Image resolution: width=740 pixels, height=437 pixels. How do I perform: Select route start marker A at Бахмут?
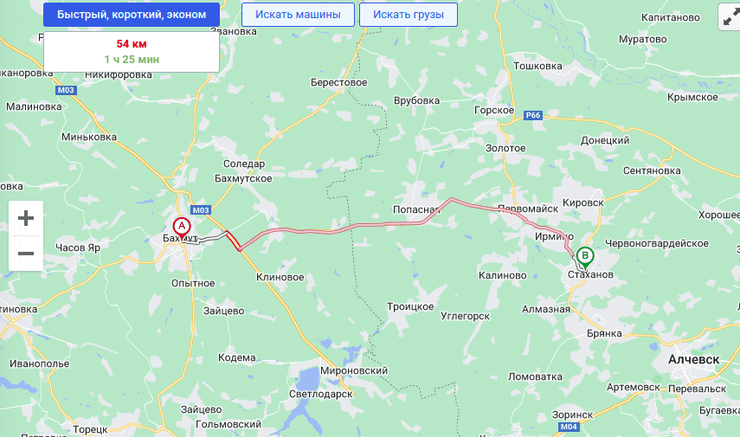pos(182,228)
